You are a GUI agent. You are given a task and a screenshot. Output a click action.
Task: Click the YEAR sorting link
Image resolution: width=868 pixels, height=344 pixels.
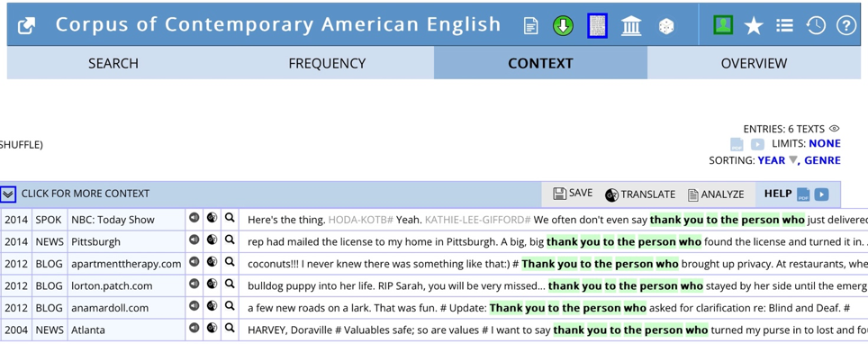771,160
